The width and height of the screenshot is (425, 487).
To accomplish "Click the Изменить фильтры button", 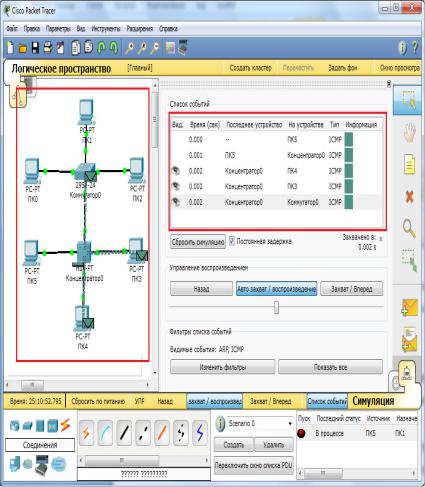I will click(223, 367).
